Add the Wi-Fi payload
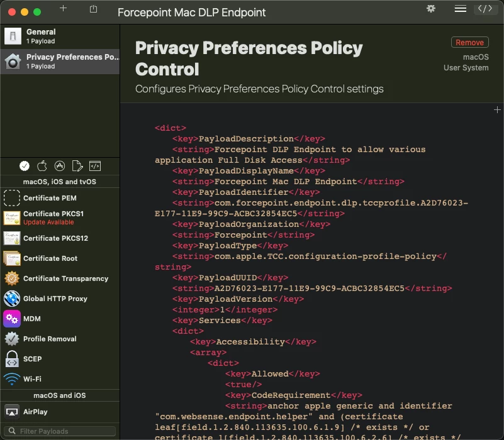The width and height of the screenshot is (504, 440). (x=60, y=379)
